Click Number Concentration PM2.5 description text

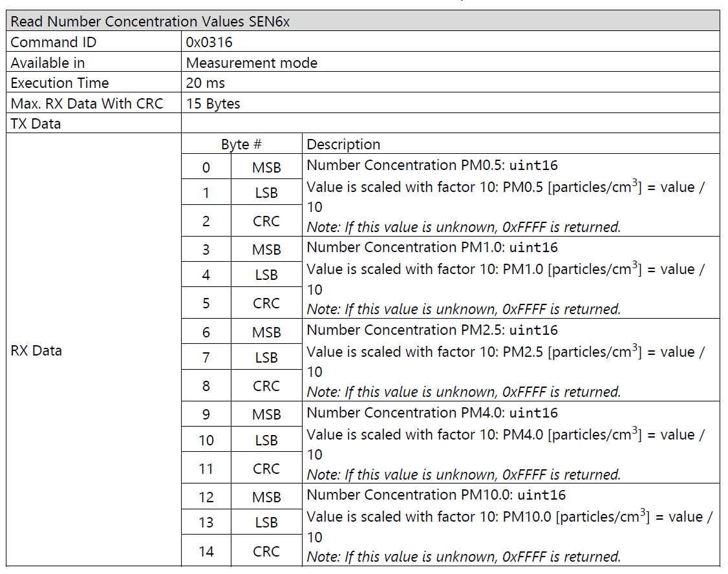(433, 330)
